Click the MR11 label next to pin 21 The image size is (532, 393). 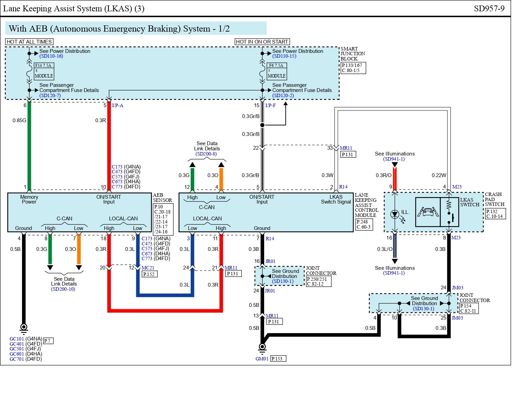[231, 268]
